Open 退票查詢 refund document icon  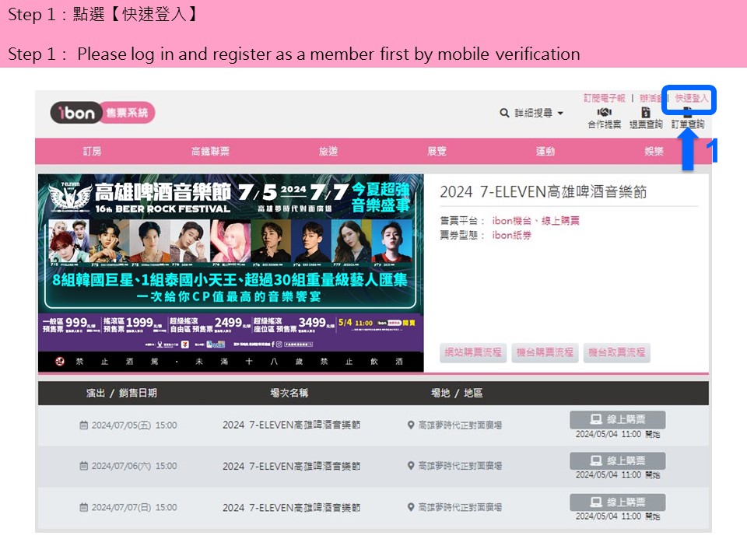pos(646,112)
